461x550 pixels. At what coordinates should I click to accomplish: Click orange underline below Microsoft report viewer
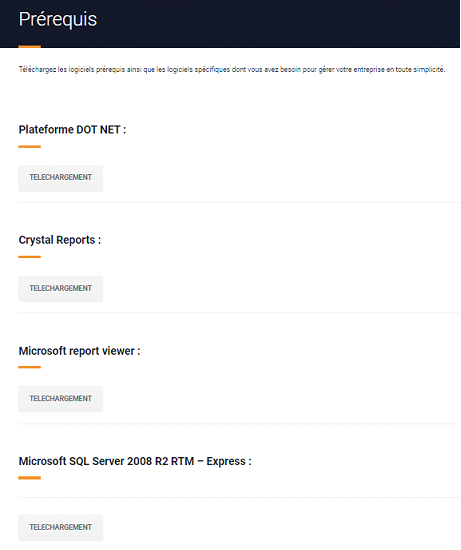point(29,367)
